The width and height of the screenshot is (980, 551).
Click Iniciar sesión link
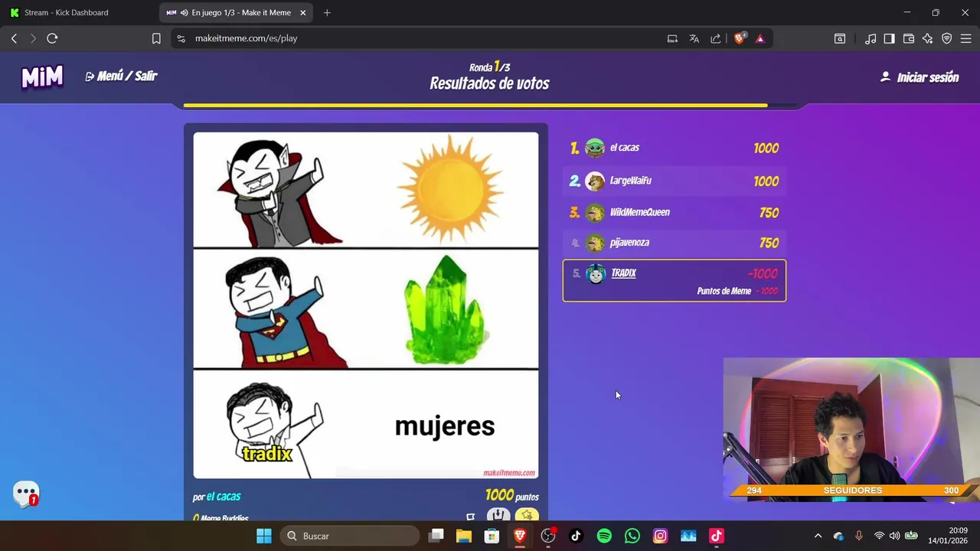(x=920, y=77)
